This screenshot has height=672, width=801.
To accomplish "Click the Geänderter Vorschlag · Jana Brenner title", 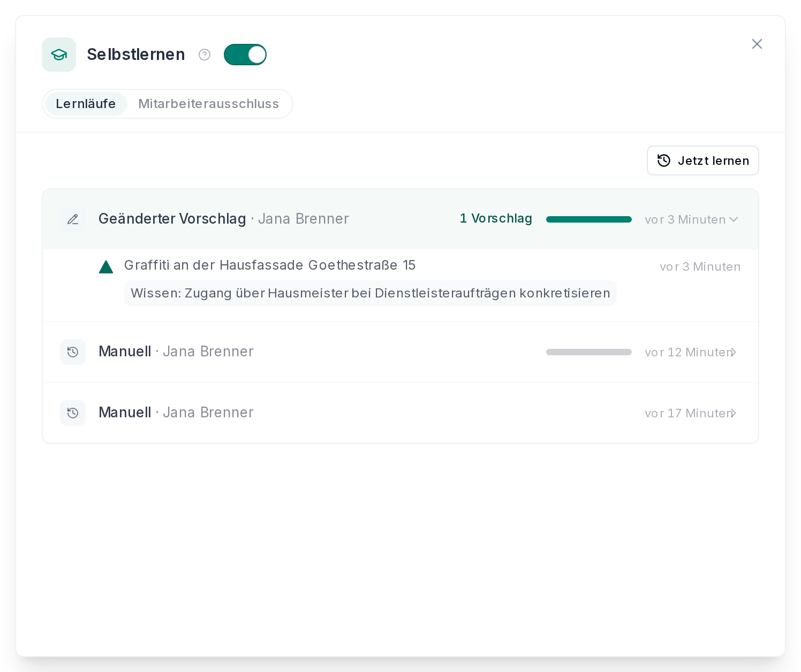I will [224, 219].
